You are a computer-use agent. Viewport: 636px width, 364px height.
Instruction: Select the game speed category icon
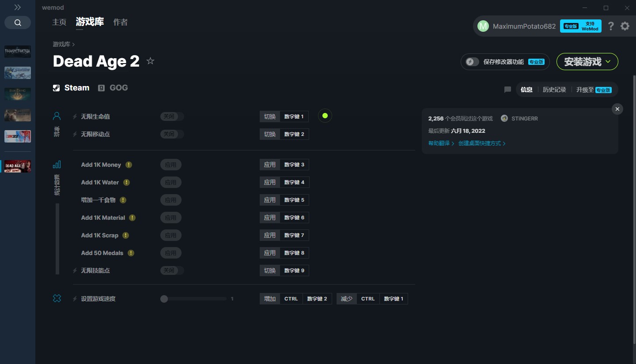point(57,299)
